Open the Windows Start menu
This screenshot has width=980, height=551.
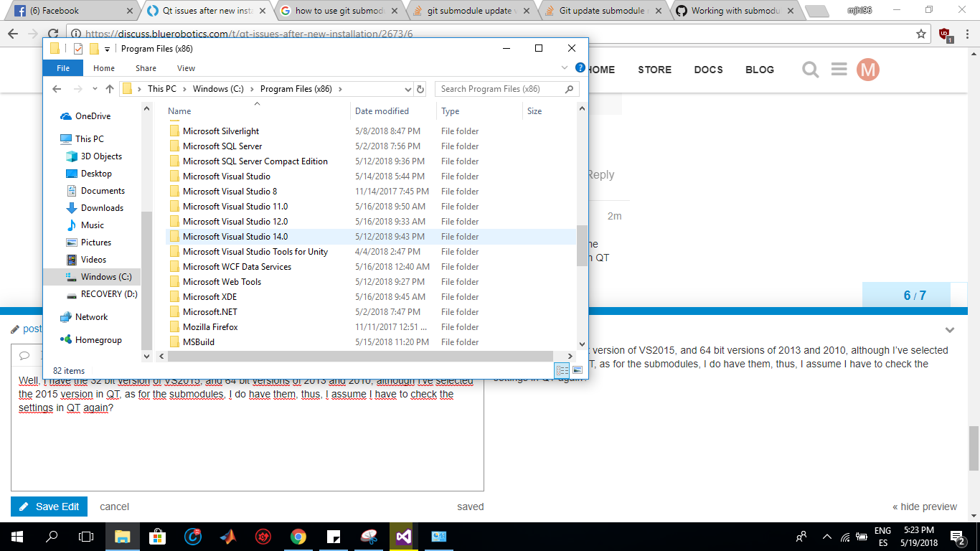point(17,537)
